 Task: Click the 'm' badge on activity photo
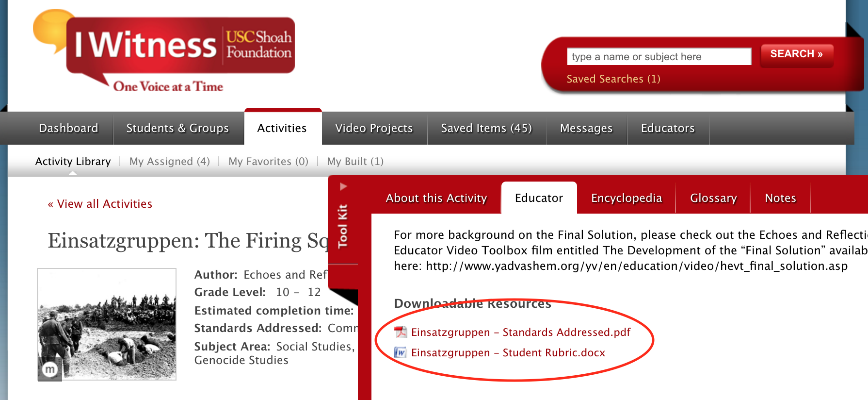tap(49, 370)
